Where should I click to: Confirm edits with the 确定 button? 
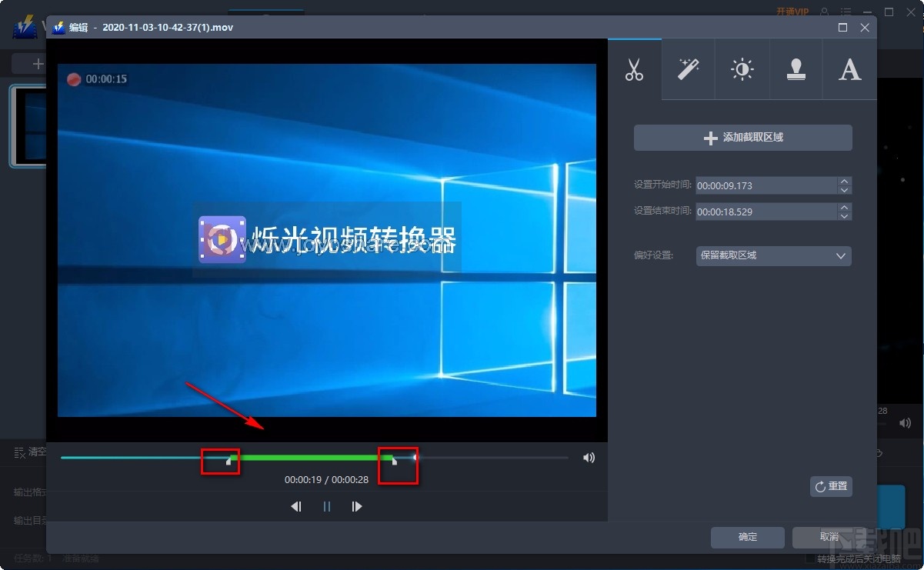[x=746, y=537]
